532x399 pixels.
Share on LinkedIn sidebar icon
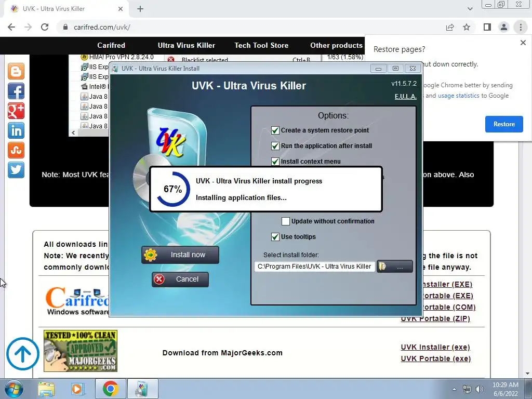point(16,130)
